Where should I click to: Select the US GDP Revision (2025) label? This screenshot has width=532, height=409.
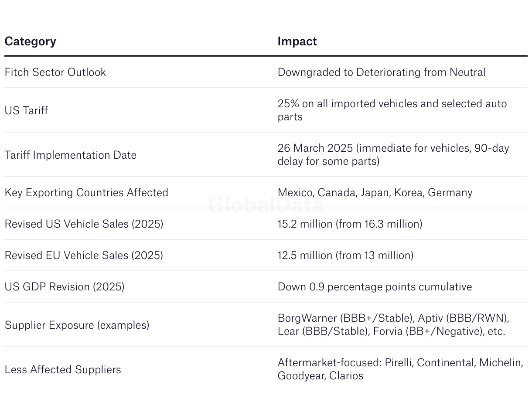(x=65, y=286)
